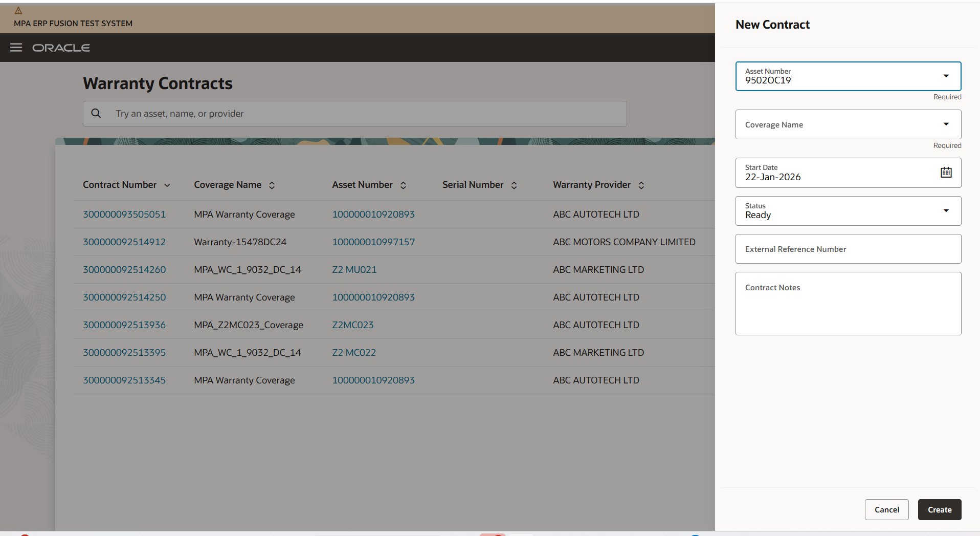This screenshot has height=536, width=980.
Task: Open asset link Z2MC023
Action: coord(353,325)
